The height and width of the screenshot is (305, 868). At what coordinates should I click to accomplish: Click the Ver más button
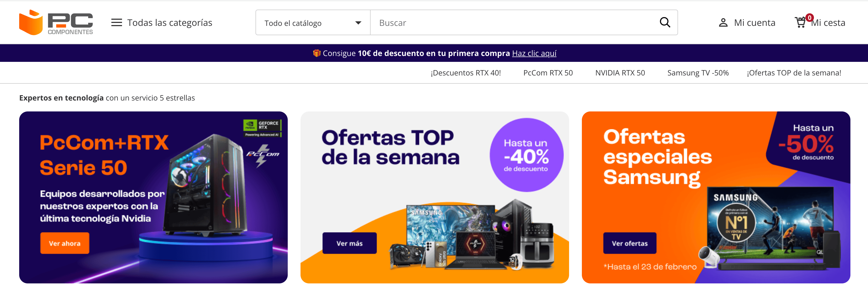coord(350,243)
